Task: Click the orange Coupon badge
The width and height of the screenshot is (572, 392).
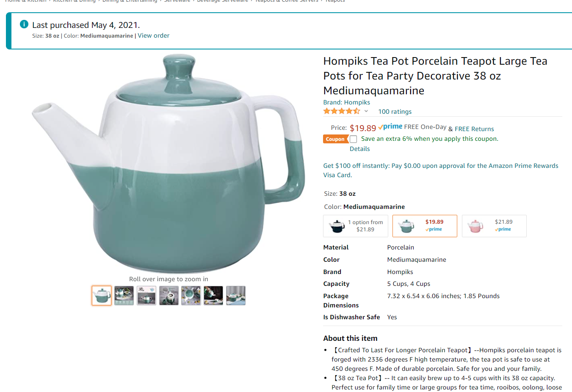Action: pos(335,139)
